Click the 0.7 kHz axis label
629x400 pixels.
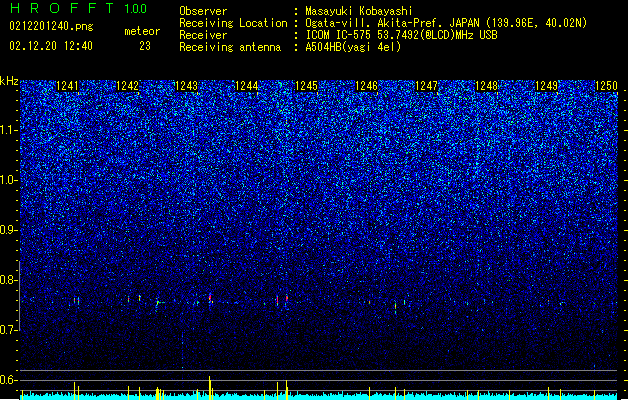click(9, 330)
